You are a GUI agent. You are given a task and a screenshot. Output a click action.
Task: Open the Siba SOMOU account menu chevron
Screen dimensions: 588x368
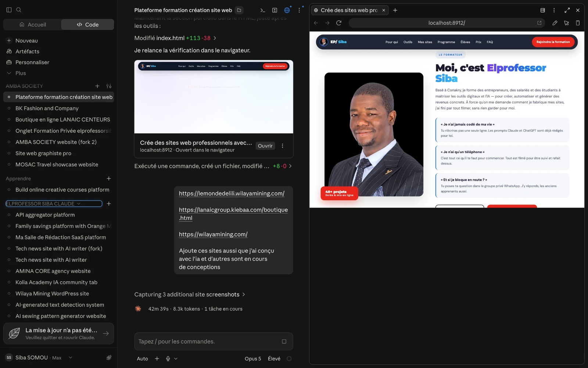(x=71, y=358)
